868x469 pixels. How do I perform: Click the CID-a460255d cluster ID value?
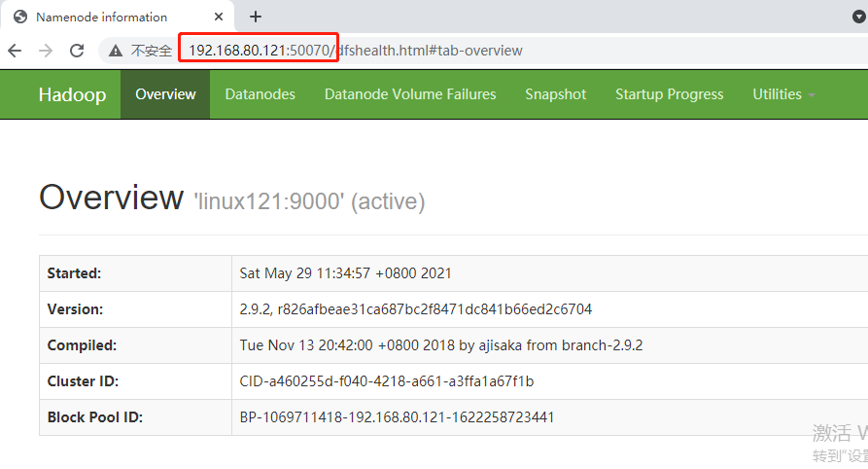click(387, 381)
